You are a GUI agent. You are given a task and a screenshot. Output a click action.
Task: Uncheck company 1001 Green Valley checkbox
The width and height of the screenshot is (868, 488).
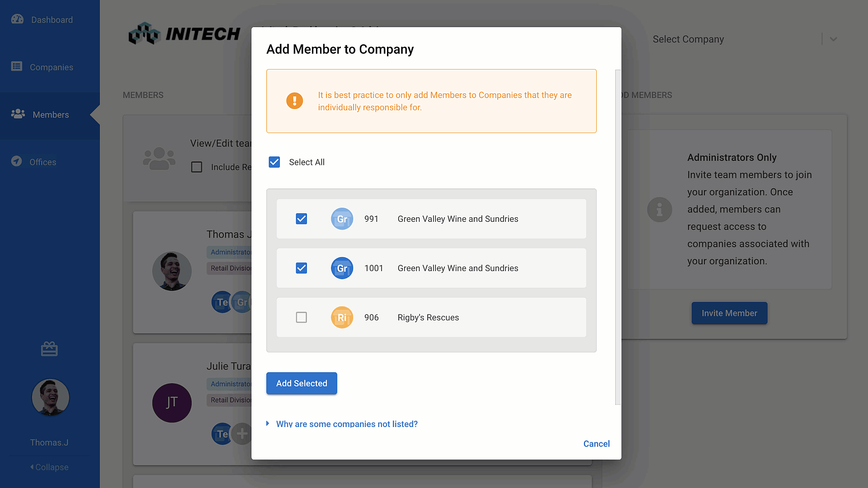pos(302,268)
